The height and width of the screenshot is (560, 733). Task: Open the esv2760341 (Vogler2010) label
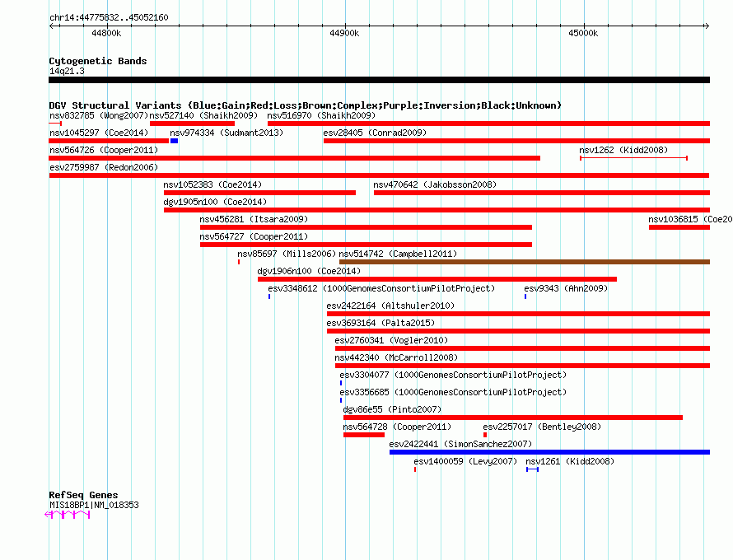click(x=391, y=340)
